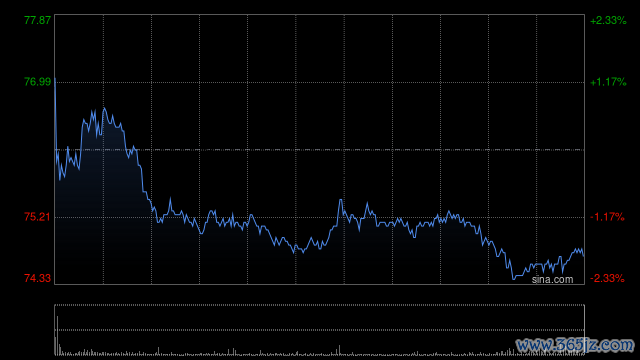Click the morning peak of the price line
Image resolution: width=640 pixels, height=360 pixels.
pyautogui.click(x=104, y=109)
